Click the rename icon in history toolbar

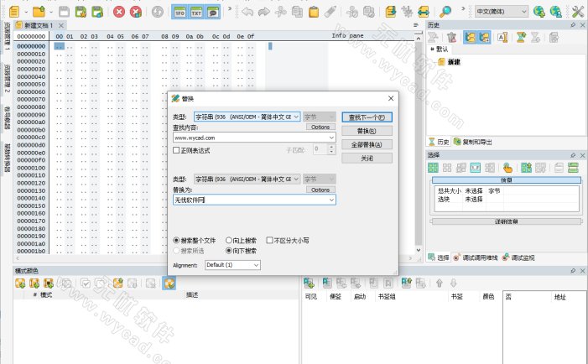click(502, 37)
